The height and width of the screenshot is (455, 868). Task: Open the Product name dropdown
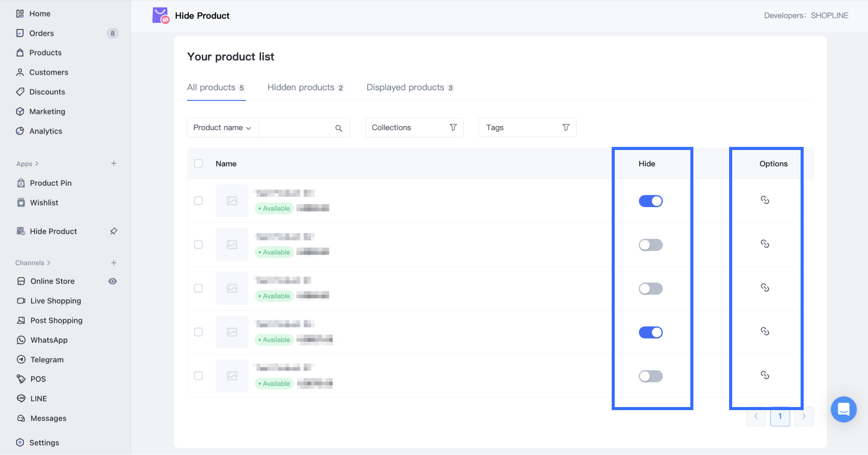click(223, 128)
